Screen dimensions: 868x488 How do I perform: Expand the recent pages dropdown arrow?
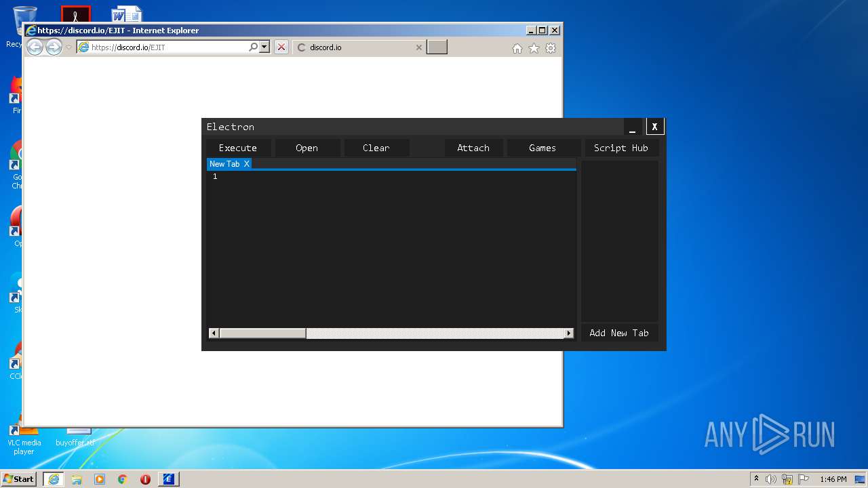point(68,47)
